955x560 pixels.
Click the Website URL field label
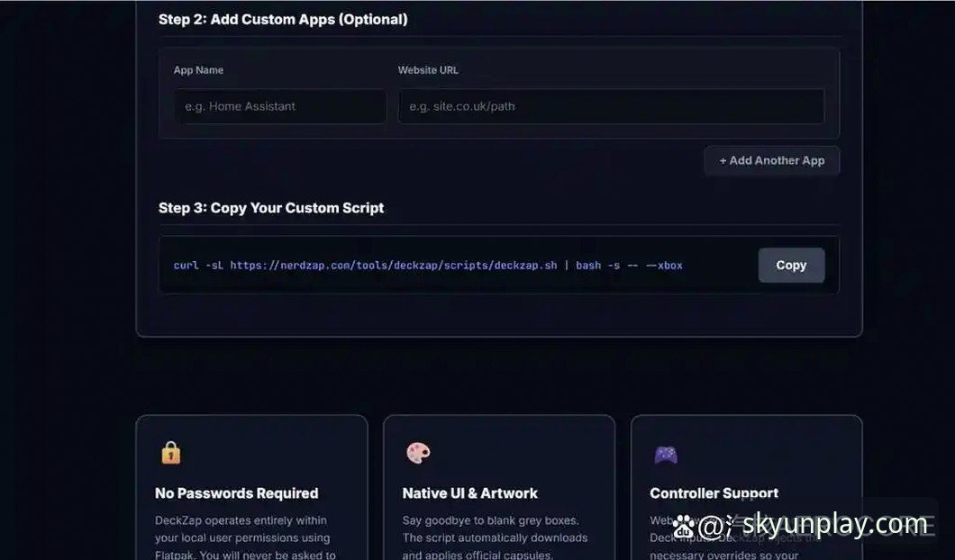428,70
